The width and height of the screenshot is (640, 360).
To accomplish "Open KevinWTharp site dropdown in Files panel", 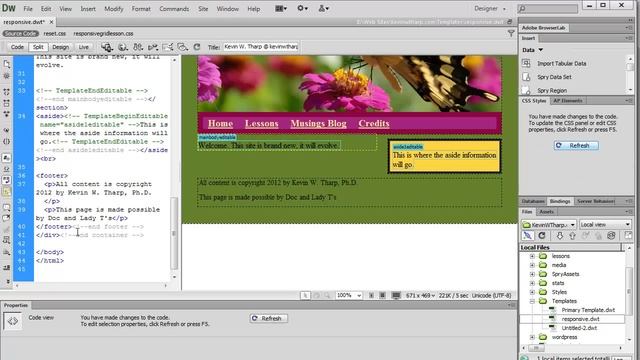I will (x=549, y=224).
